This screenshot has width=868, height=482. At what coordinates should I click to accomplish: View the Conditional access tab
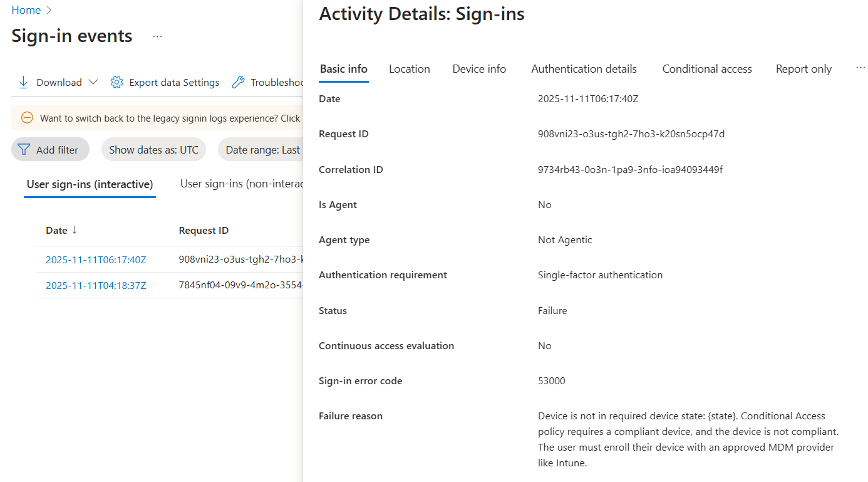click(x=706, y=69)
